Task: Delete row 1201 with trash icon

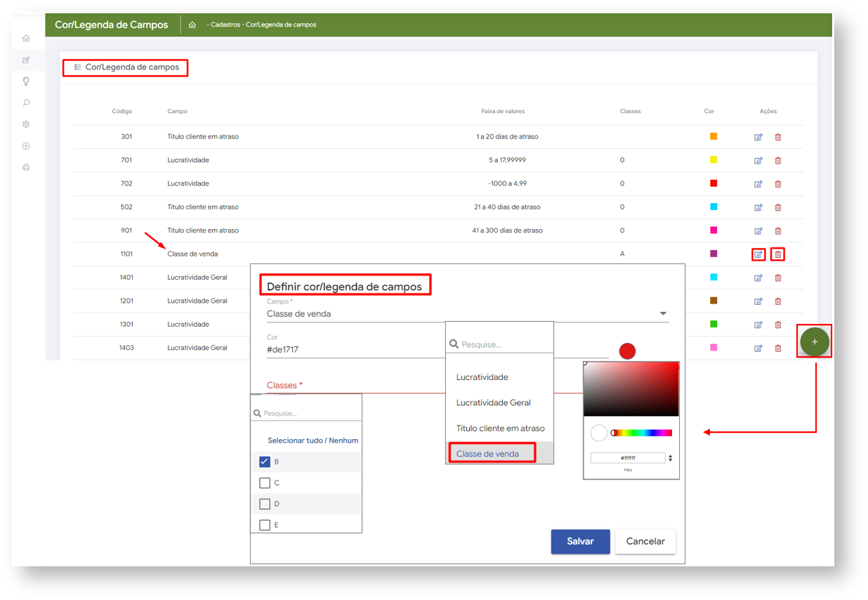Action: coord(778,301)
